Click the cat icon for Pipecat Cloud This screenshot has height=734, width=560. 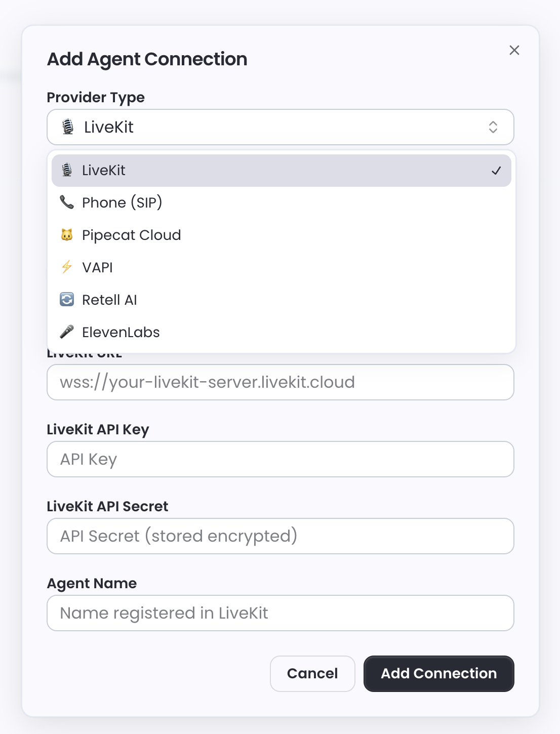click(x=67, y=235)
